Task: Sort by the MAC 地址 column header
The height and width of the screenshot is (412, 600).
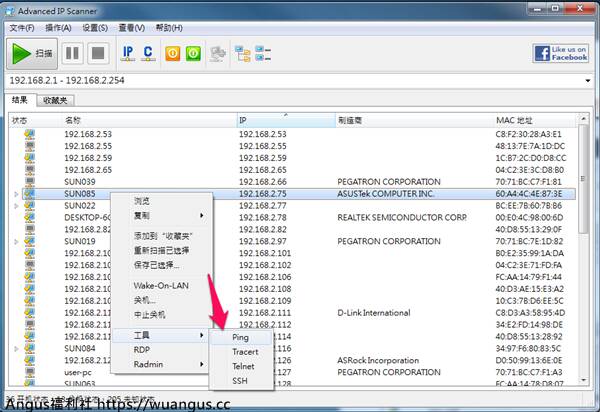Action: tap(534, 121)
